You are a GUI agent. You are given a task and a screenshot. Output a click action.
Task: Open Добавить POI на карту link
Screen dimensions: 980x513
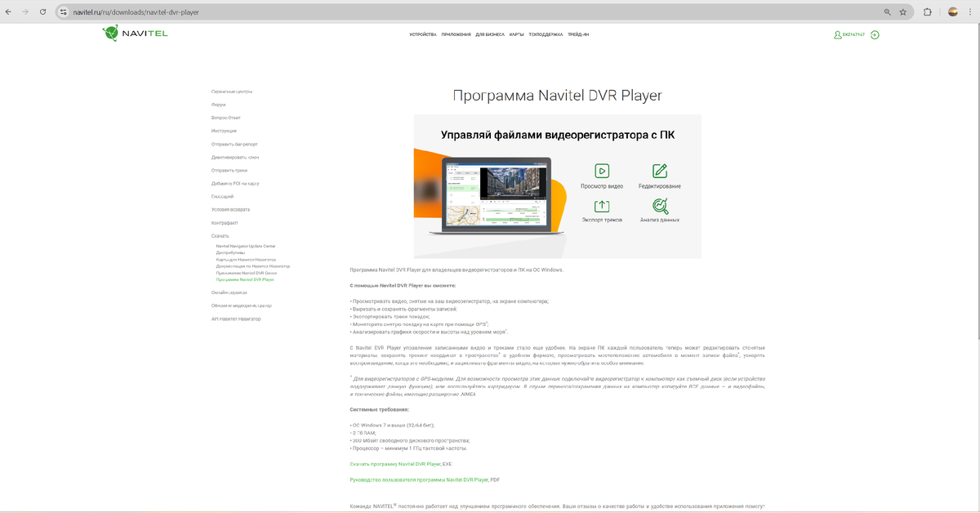click(235, 183)
